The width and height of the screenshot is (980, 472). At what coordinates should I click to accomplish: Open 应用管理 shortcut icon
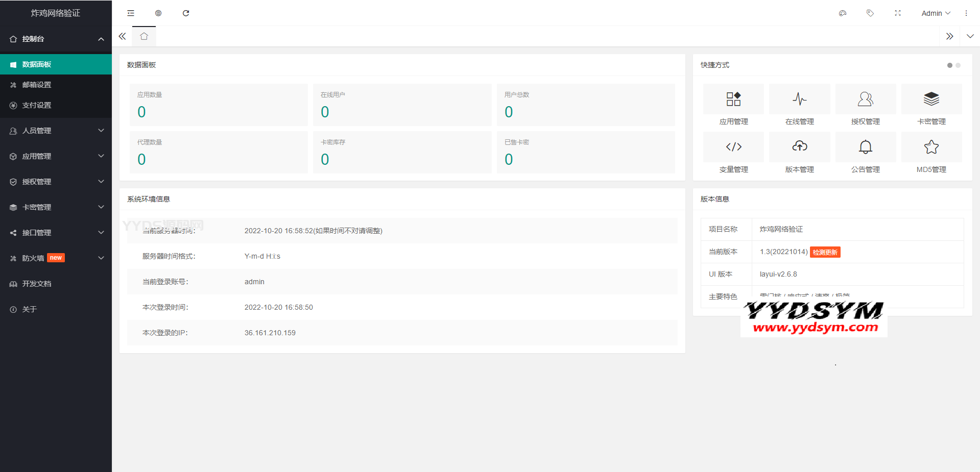click(x=733, y=99)
